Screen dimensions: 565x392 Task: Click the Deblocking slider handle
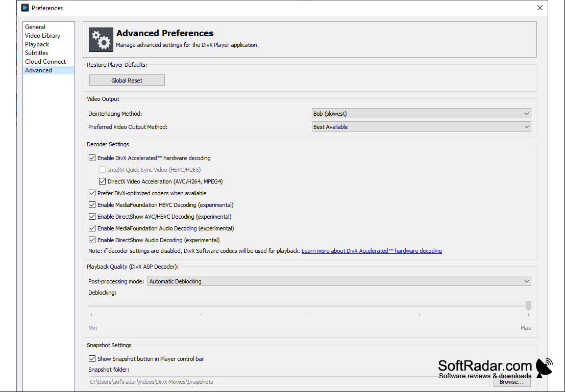pos(528,306)
